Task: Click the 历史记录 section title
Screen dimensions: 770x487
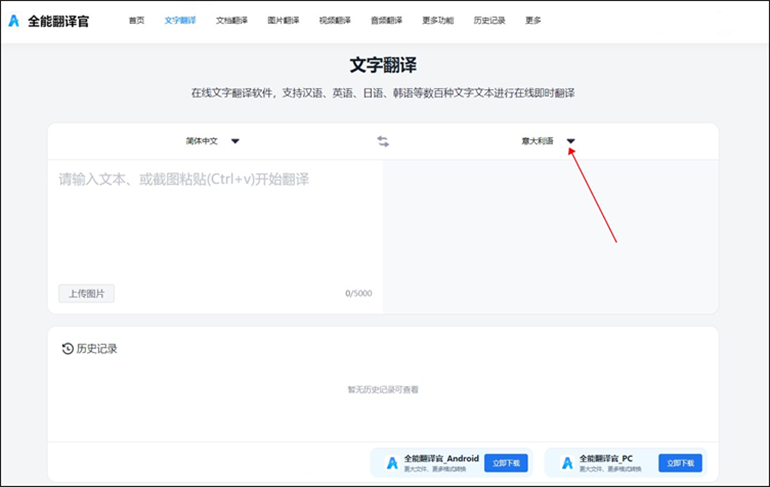Action: pos(97,349)
